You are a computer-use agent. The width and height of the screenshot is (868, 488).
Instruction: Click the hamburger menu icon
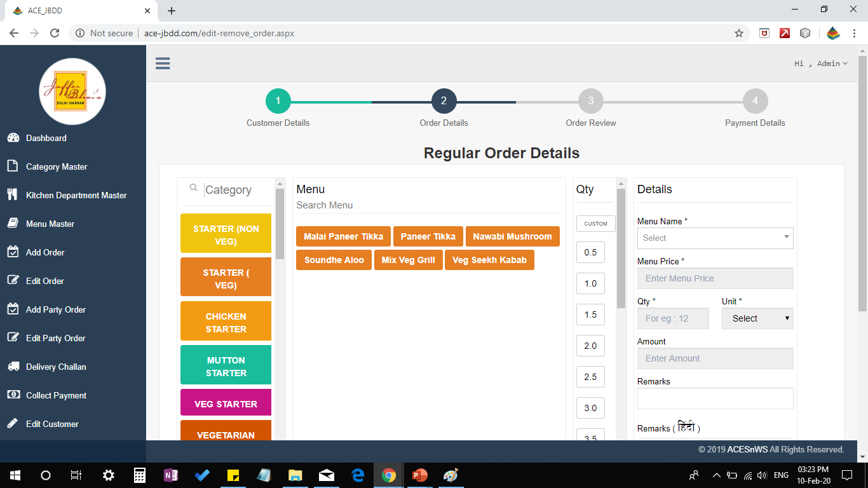point(163,63)
